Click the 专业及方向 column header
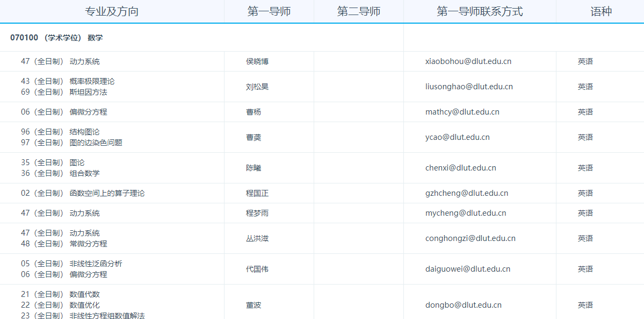This screenshot has width=644, height=319. click(112, 11)
